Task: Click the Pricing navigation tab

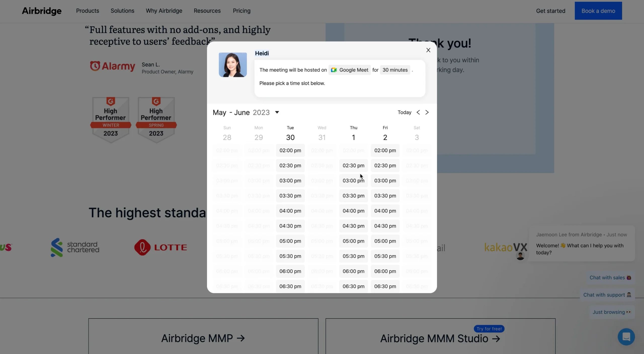Action: pyautogui.click(x=241, y=11)
